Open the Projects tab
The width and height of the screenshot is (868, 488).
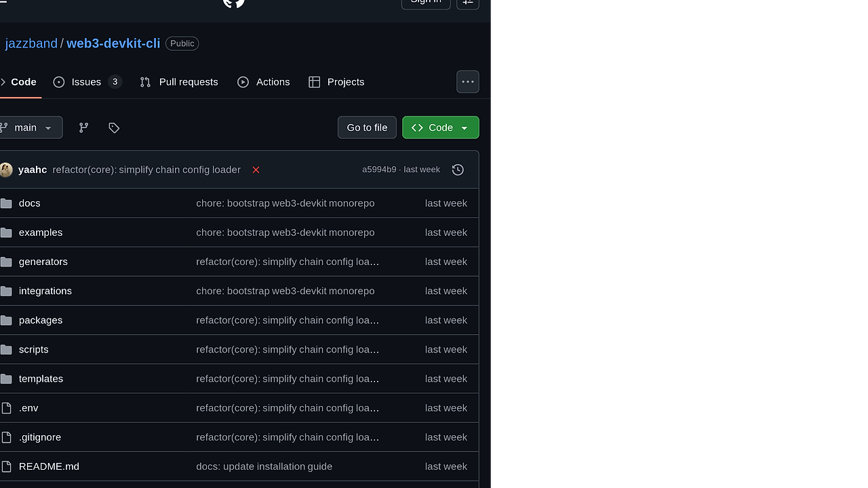click(x=336, y=82)
